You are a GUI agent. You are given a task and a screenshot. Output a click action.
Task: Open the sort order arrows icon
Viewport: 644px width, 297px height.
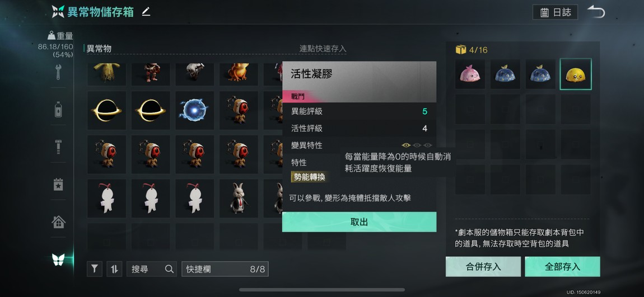point(115,269)
